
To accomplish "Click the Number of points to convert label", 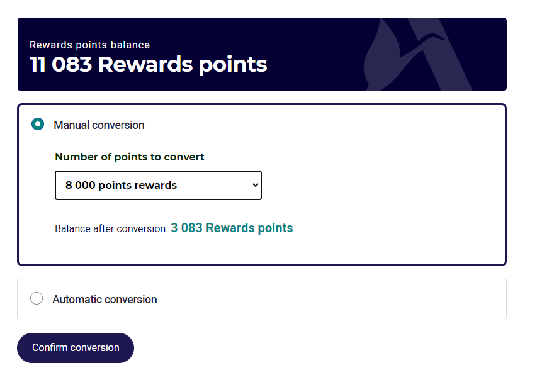I will (x=130, y=157).
